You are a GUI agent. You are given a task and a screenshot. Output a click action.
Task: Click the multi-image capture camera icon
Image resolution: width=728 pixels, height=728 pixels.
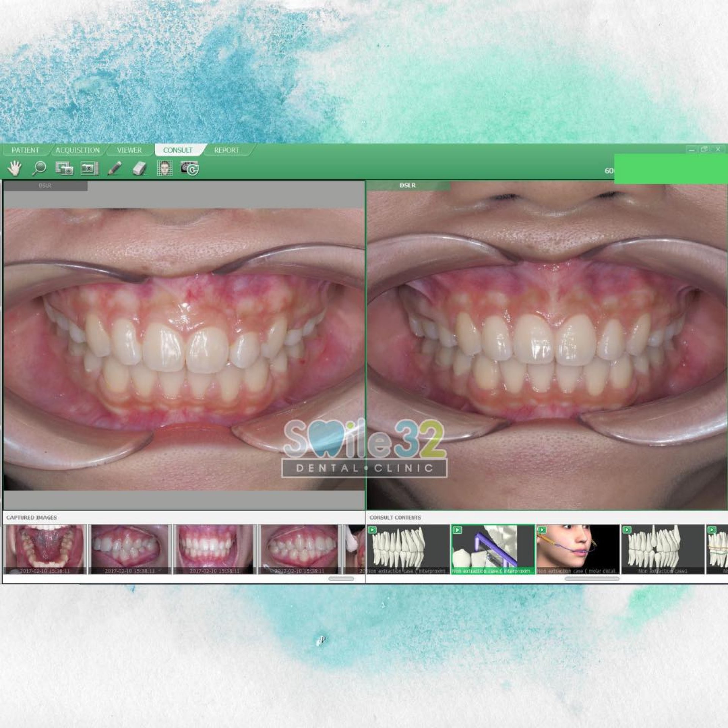click(x=64, y=168)
